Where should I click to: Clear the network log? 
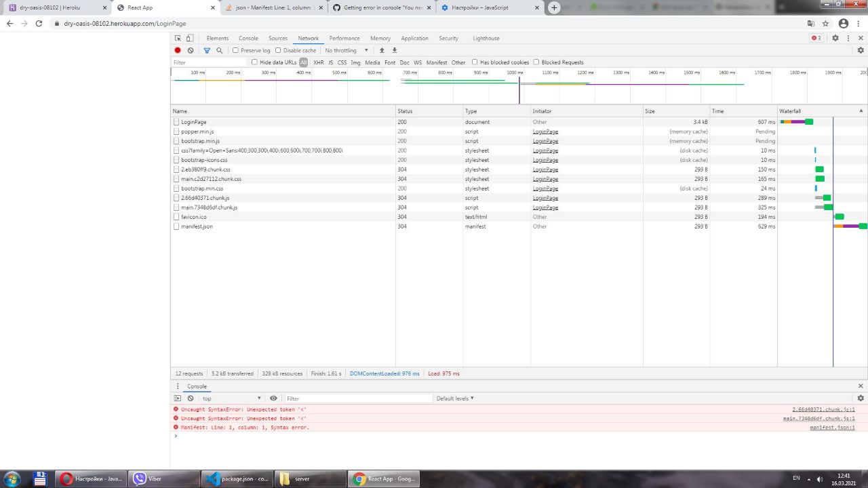(x=191, y=50)
